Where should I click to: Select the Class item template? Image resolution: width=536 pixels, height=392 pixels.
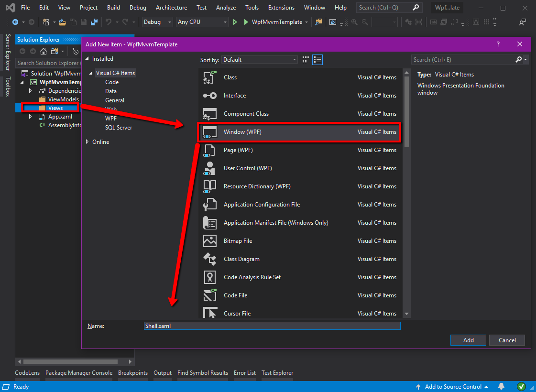300,77
